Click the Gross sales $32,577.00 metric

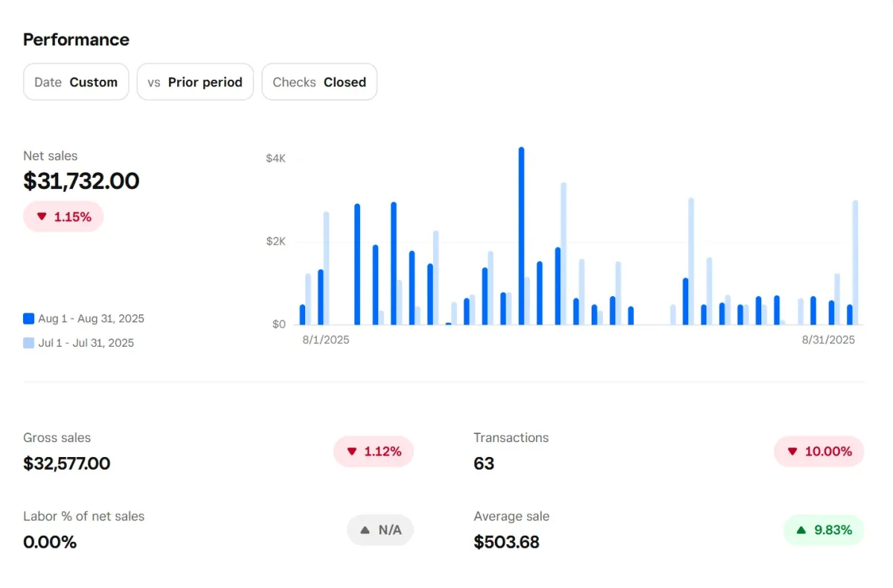click(x=66, y=464)
